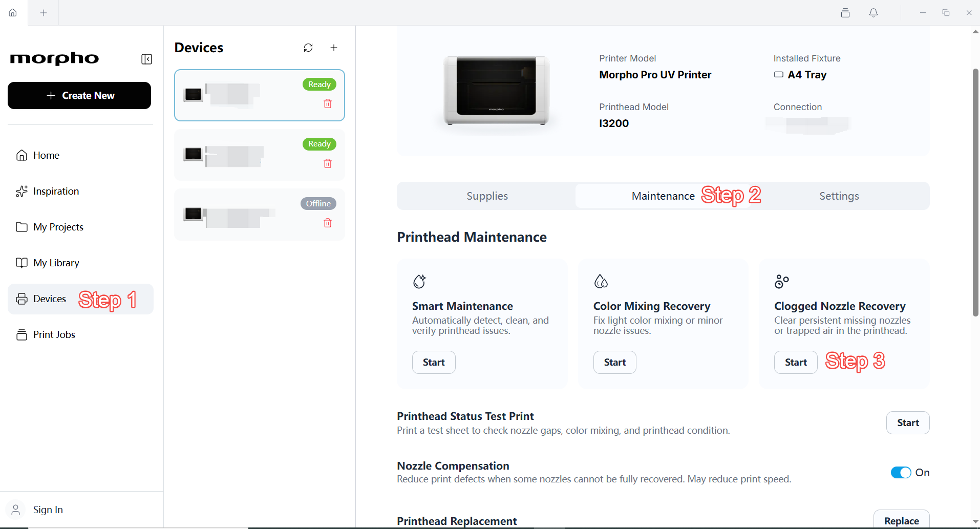The width and height of the screenshot is (980, 529).
Task: Click the A4 Tray fixture icon
Action: click(x=779, y=75)
